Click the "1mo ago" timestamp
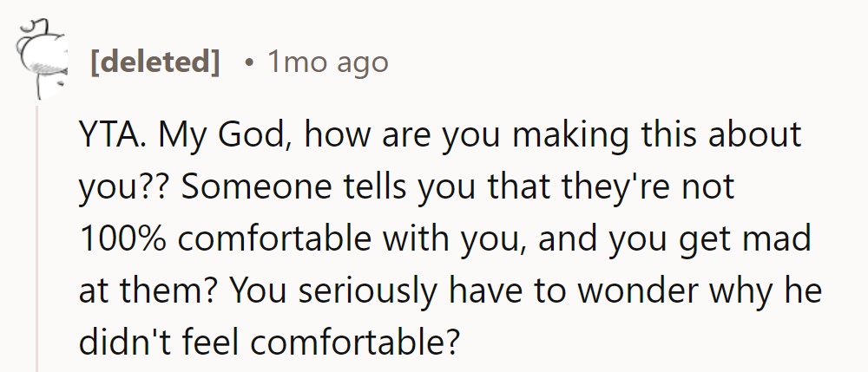The height and width of the screenshot is (372, 868). click(x=328, y=62)
